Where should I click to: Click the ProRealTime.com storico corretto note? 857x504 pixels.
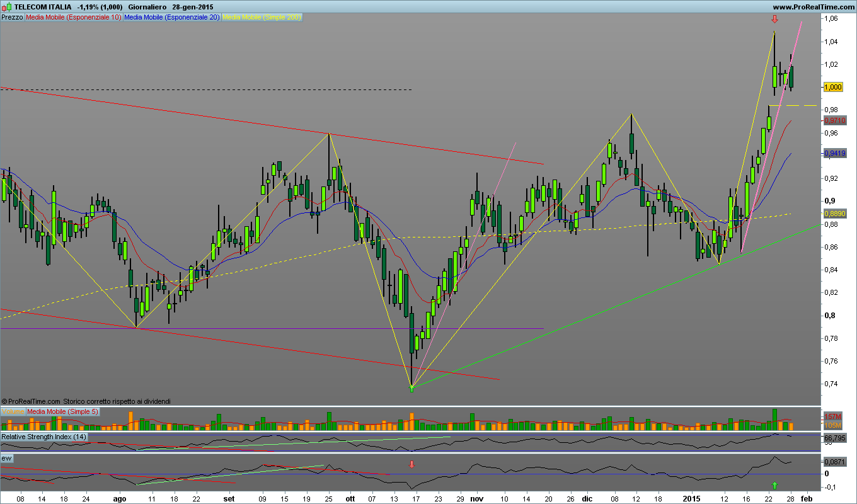click(86, 401)
